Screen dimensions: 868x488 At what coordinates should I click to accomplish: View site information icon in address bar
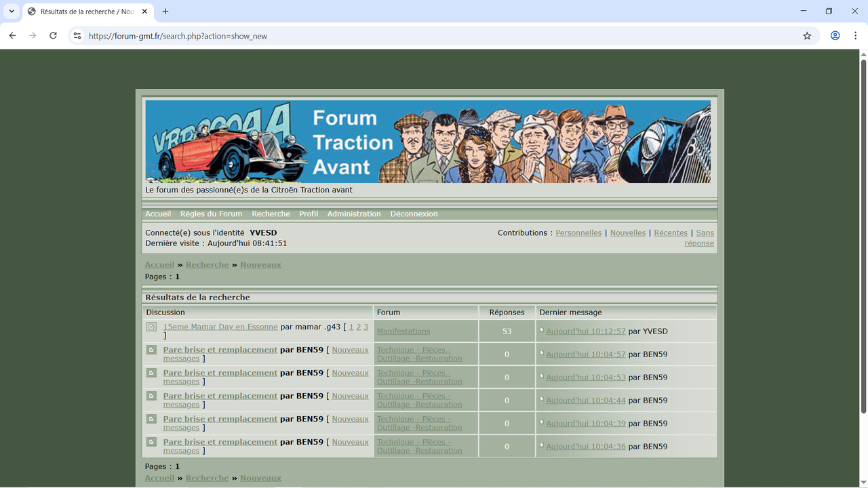click(x=77, y=36)
